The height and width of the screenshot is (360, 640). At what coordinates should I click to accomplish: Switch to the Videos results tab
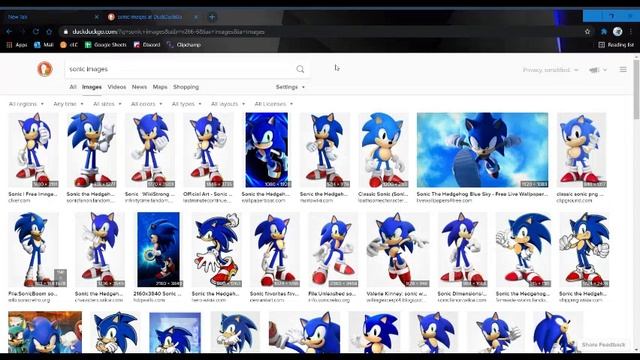117,87
